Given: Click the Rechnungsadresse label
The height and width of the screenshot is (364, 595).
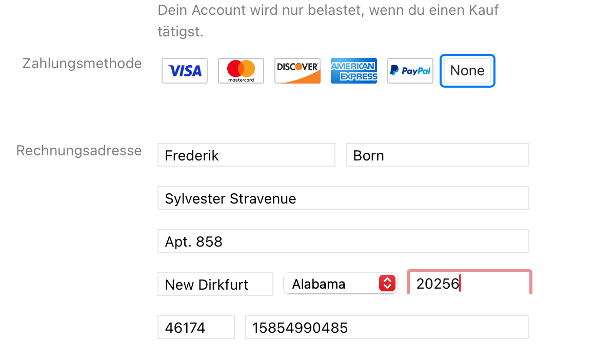Looking at the screenshot, I should pyautogui.click(x=79, y=151).
